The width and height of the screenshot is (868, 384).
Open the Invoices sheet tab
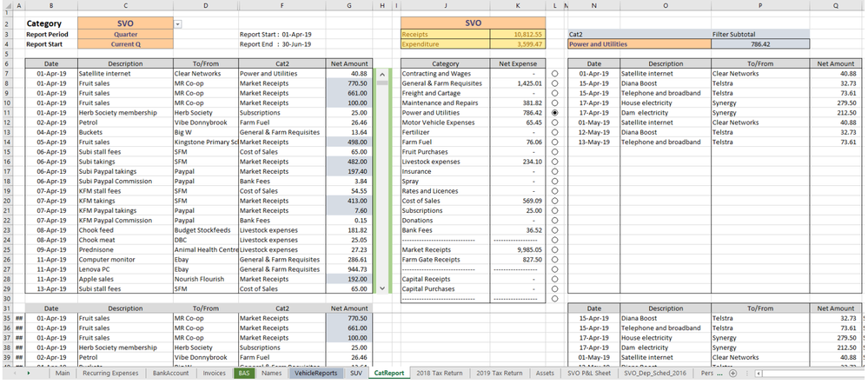pos(215,374)
